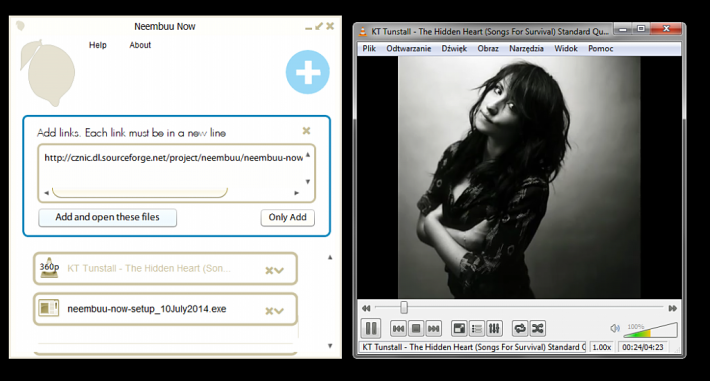
Task: Click the Neembuu Now pencil/maximize icon
Action: [319, 26]
